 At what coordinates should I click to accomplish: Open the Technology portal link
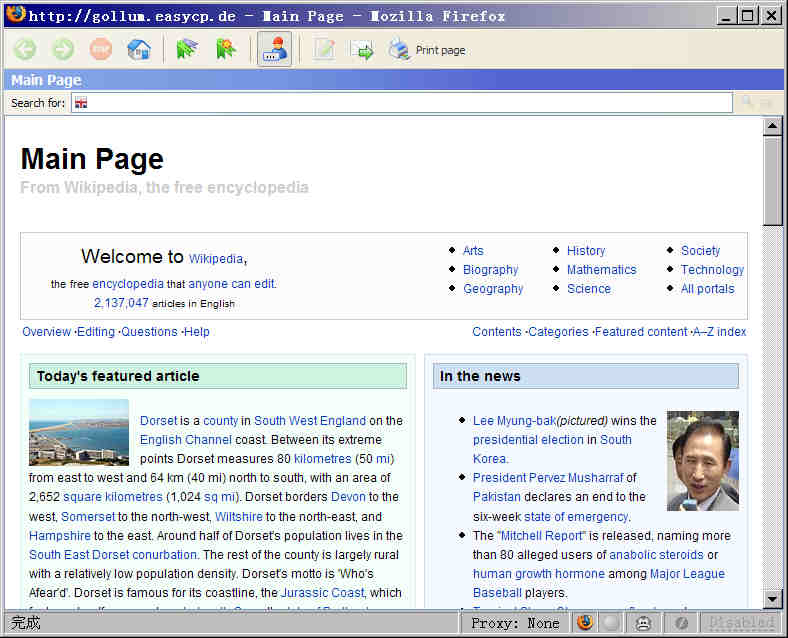point(712,270)
